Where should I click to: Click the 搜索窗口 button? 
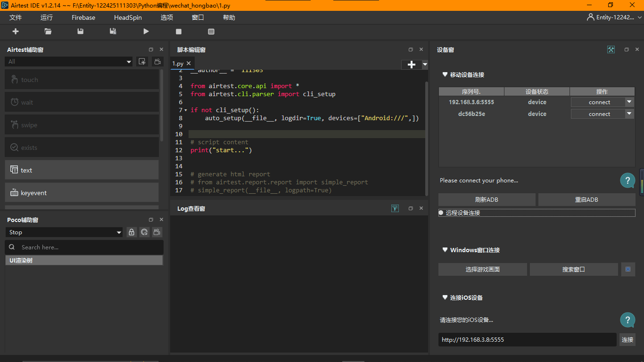coord(574,269)
